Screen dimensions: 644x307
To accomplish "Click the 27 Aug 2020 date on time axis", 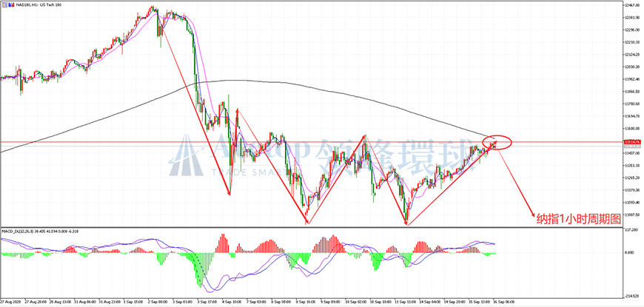I will tap(10, 300).
